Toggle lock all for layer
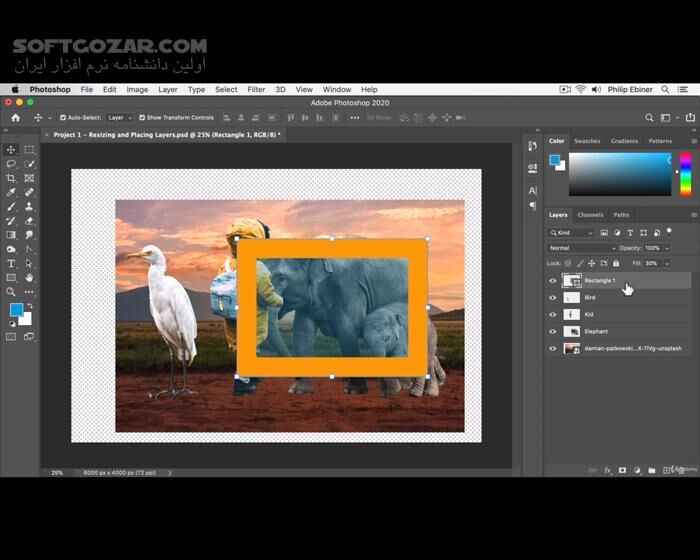This screenshot has height=560, width=700. (616, 263)
